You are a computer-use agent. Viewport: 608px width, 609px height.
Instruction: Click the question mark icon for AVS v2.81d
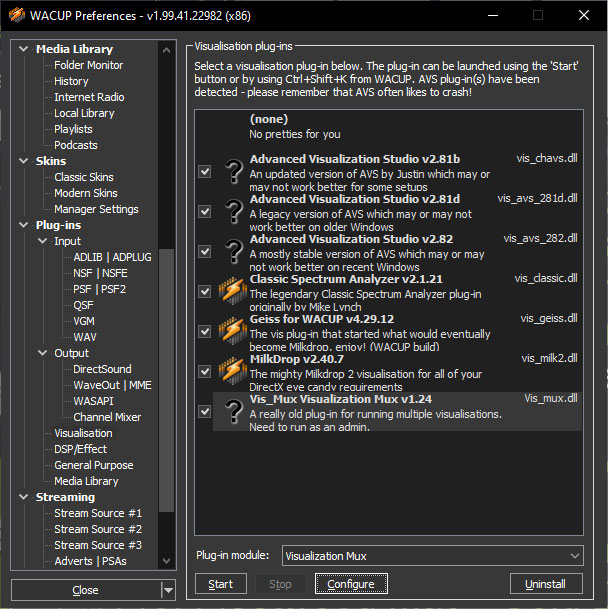[233, 212]
